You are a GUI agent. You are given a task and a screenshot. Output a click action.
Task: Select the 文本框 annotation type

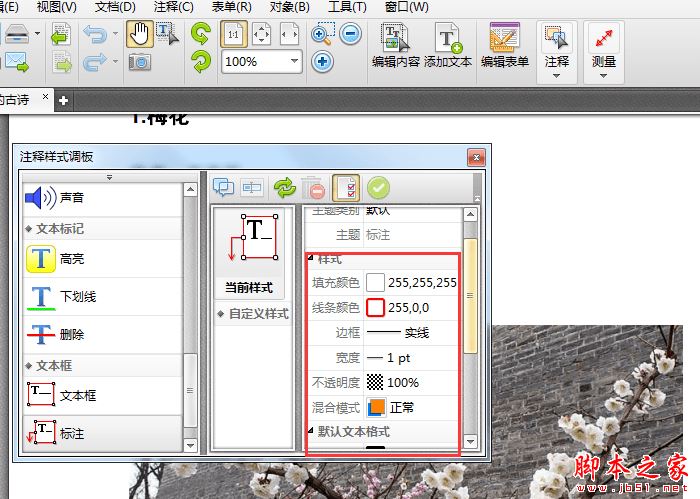coord(103,395)
